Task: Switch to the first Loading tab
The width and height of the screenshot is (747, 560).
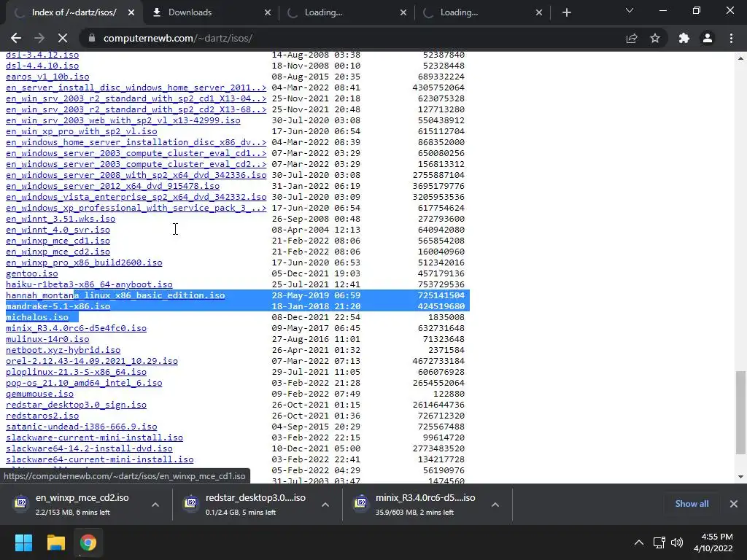Action: click(347, 12)
